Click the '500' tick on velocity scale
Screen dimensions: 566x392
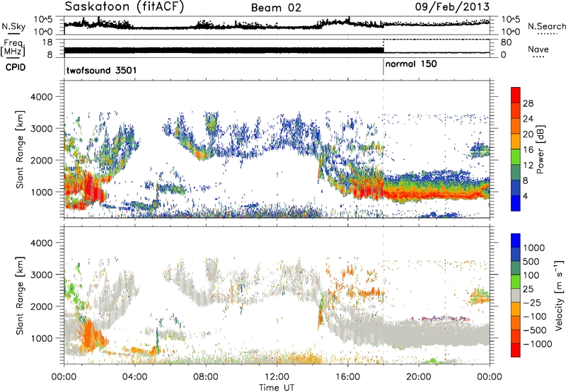(x=531, y=261)
